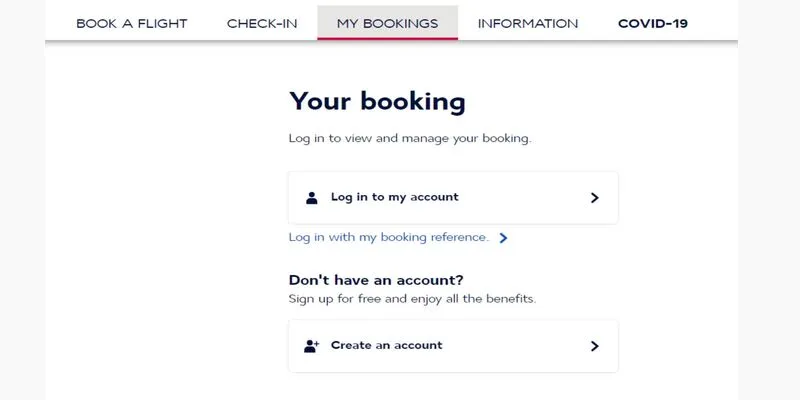Choose the Log in to my account label
This screenshot has width=800, height=400.
(x=394, y=197)
